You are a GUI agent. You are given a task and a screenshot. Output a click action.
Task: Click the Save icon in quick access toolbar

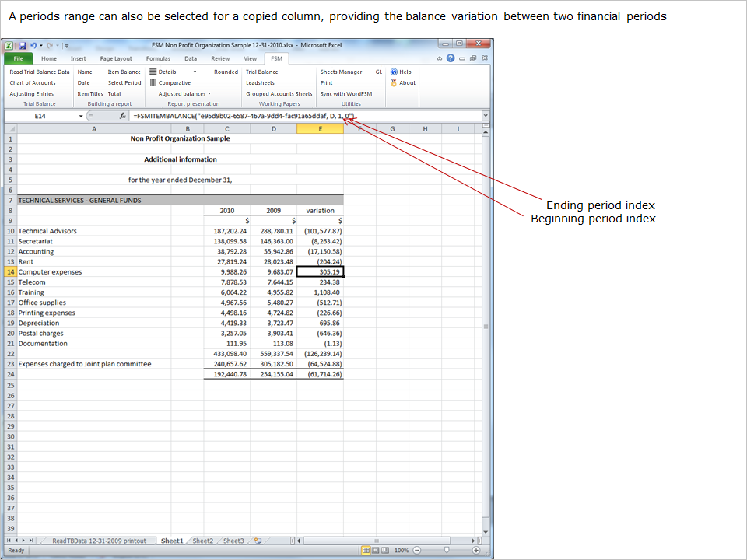[21, 45]
